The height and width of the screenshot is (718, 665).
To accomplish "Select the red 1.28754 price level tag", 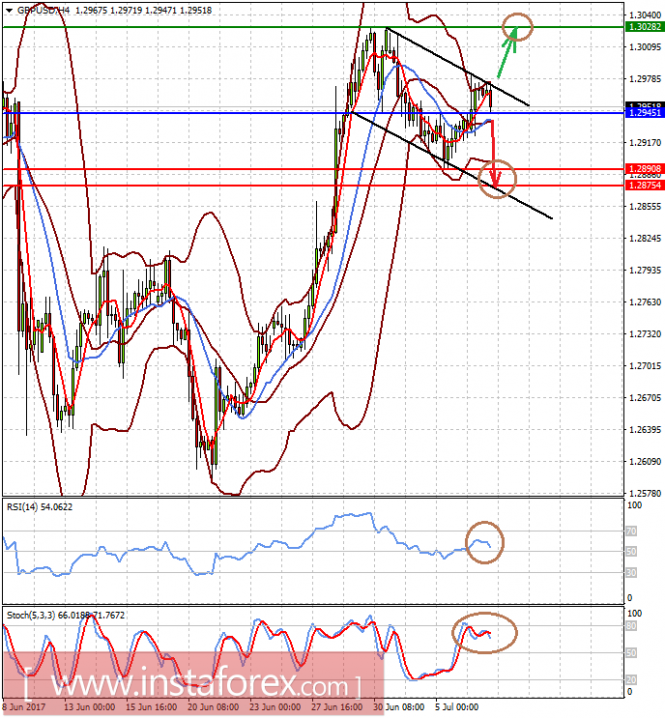I will point(645,185).
